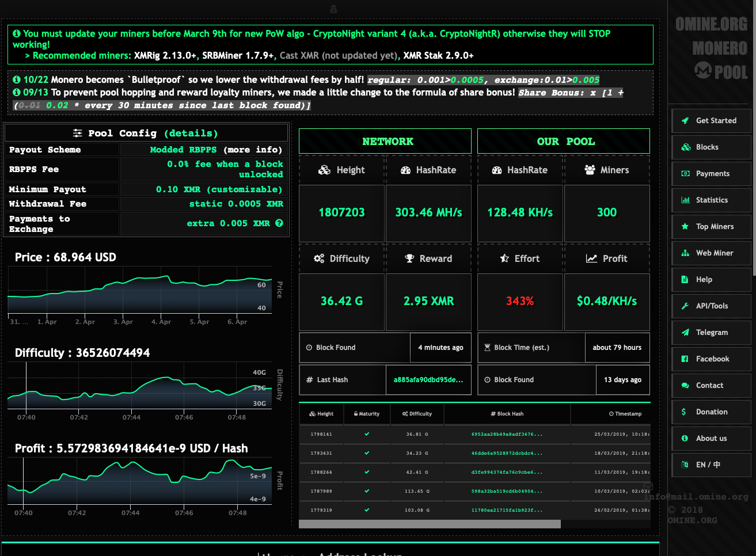Open block hash 11780ea21715fa1b923f...

point(507,510)
